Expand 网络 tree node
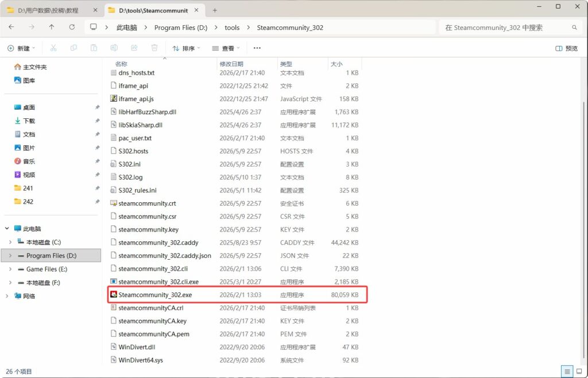The width and height of the screenshot is (588, 378). point(7,296)
